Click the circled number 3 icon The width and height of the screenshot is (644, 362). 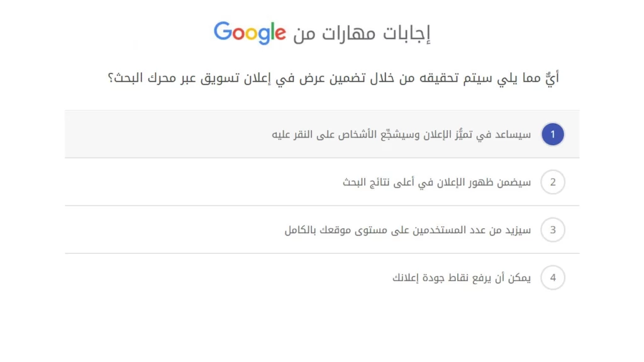coord(552,229)
